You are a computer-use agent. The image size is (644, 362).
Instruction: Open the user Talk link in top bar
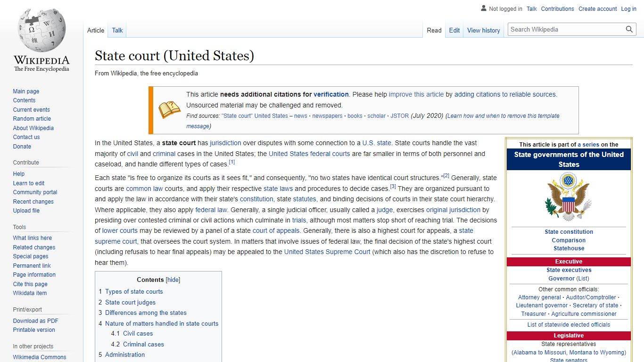[532, 9]
